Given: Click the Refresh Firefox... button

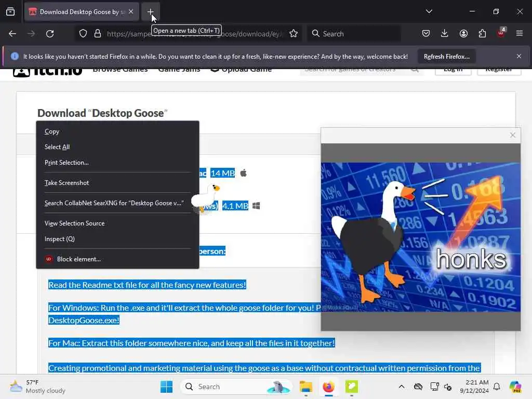Looking at the screenshot, I should coord(446,56).
